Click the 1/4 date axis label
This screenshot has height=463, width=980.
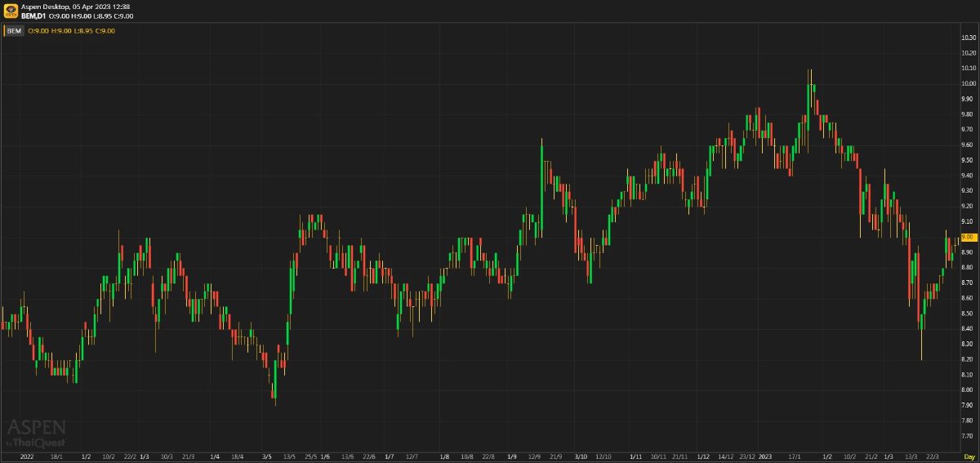click(215, 456)
